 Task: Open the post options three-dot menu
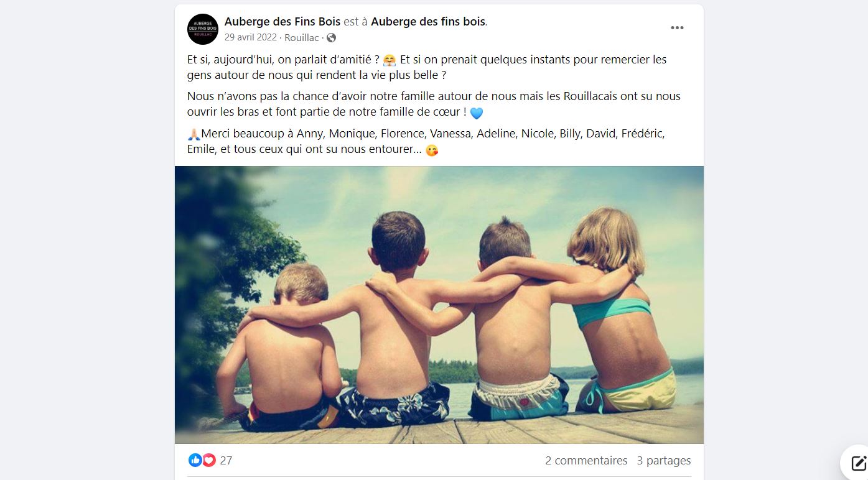pos(677,28)
